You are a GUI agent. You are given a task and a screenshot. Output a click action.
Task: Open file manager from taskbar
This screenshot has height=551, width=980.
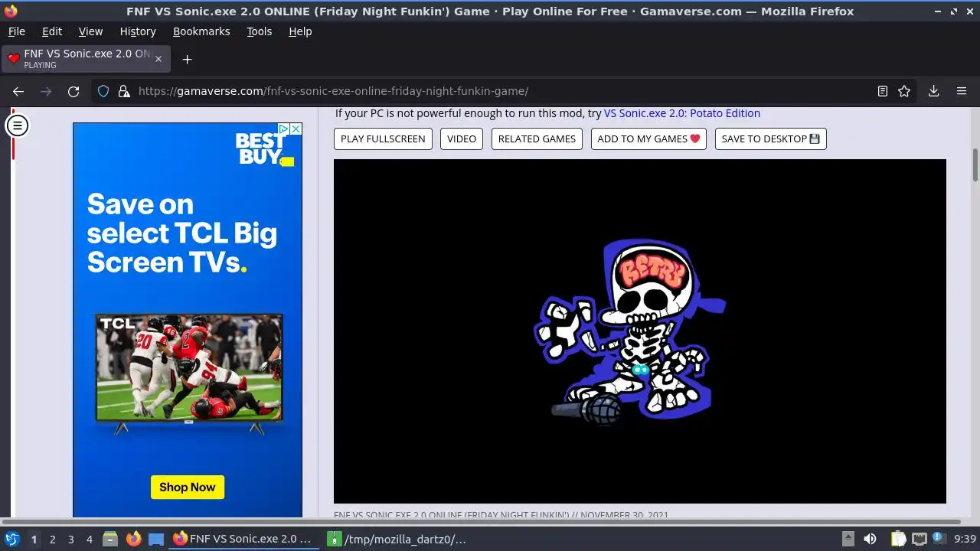point(110,539)
